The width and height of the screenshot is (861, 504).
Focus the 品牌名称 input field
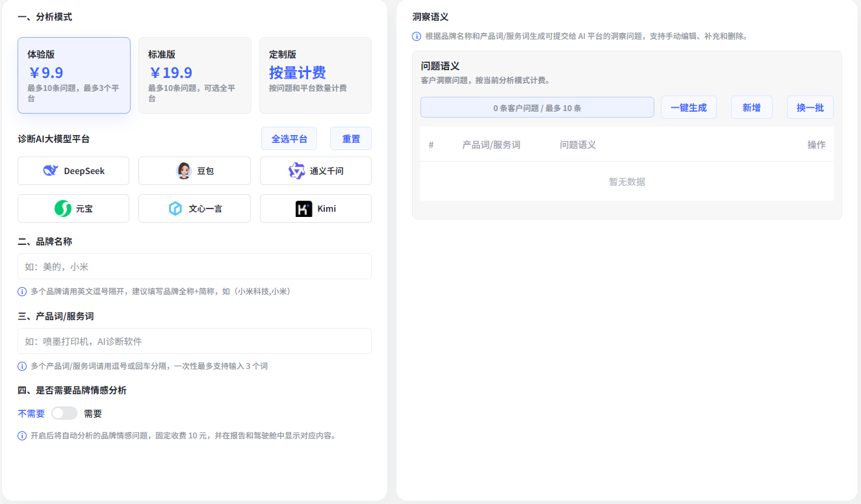pos(194,266)
